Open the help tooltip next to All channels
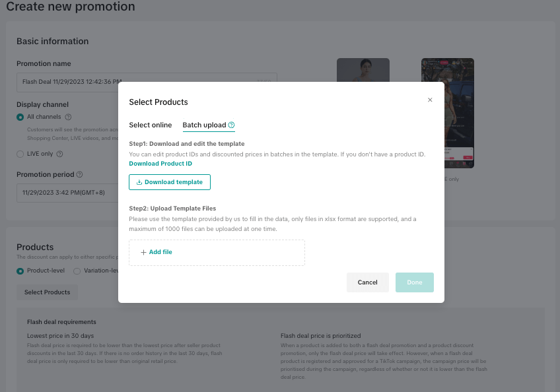The height and width of the screenshot is (392, 560). [x=69, y=117]
